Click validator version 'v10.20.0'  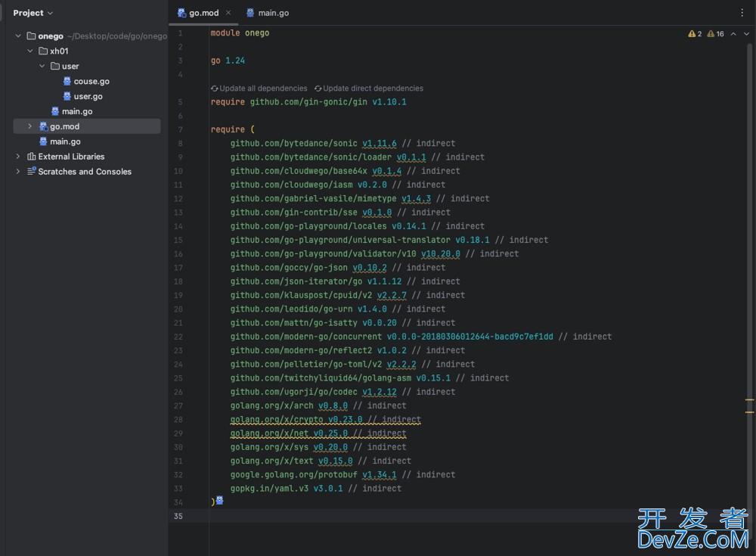(x=441, y=254)
